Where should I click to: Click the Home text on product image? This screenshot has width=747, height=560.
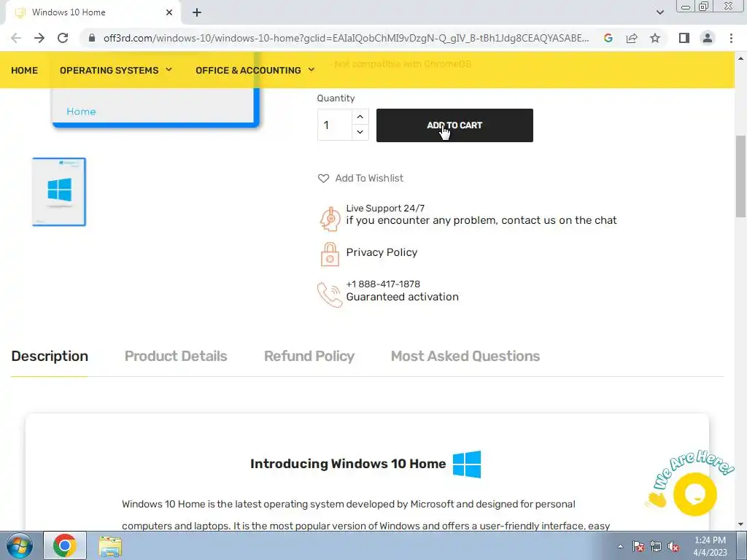point(81,112)
